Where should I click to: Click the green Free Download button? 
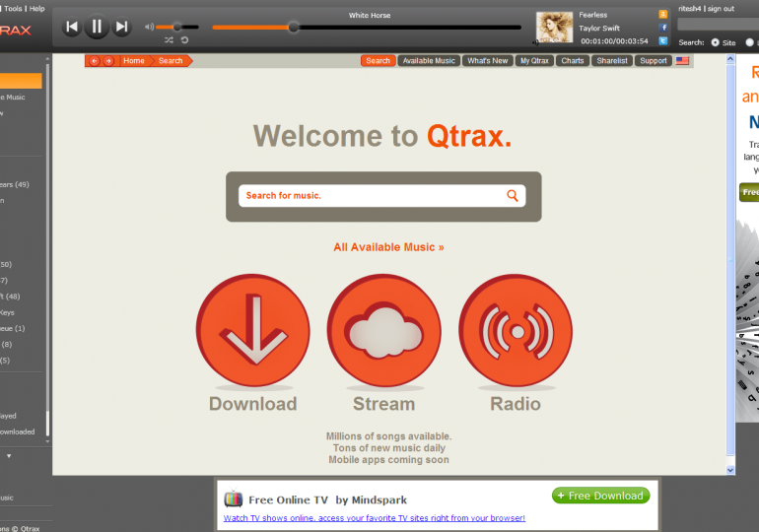click(x=600, y=496)
